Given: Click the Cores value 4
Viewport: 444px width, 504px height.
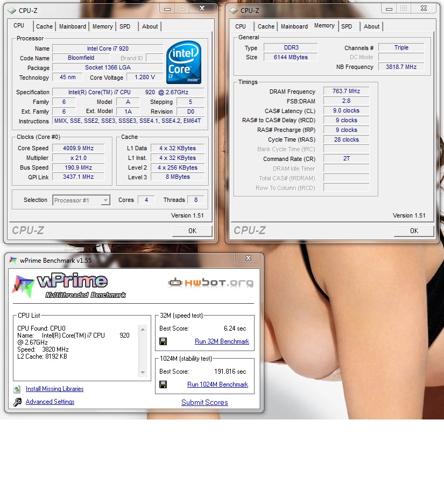Looking at the screenshot, I should (146, 200).
